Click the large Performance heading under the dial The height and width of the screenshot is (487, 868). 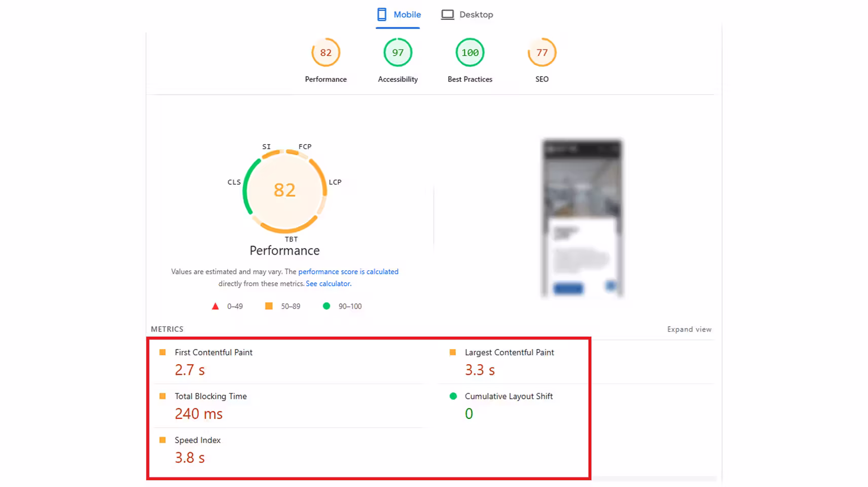click(284, 251)
